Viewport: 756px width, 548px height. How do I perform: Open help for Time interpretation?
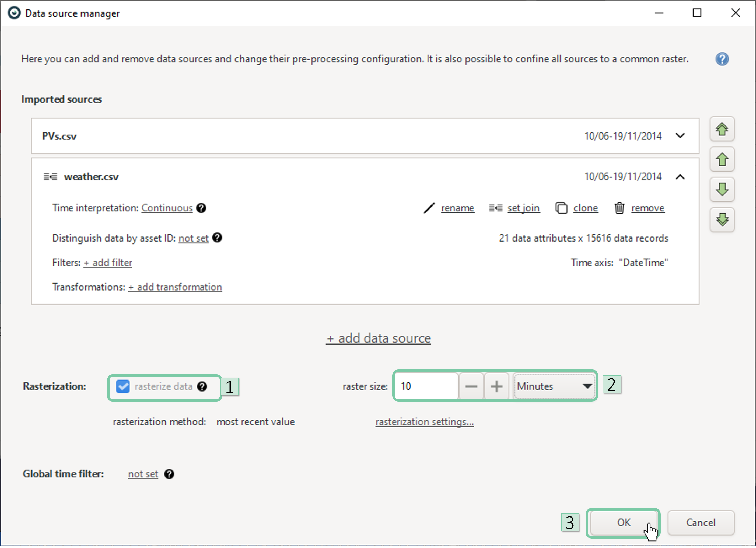pyautogui.click(x=201, y=208)
